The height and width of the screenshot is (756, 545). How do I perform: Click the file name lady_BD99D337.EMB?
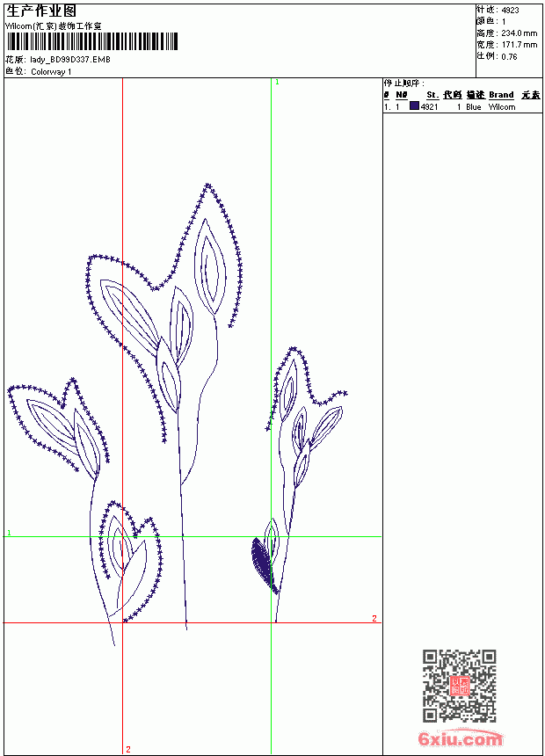(70, 59)
